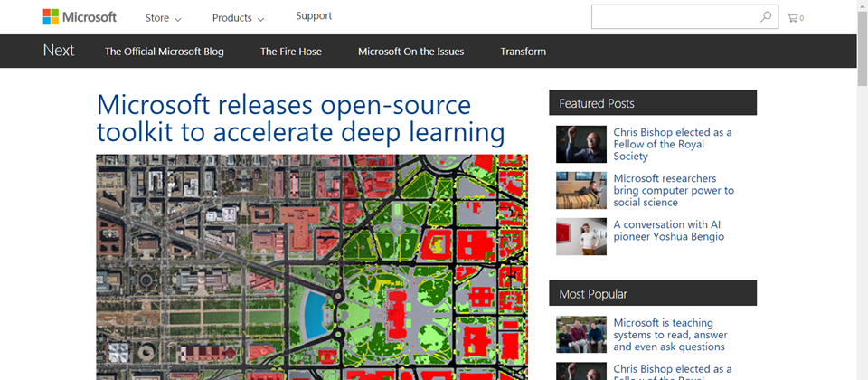The height and width of the screenshot is (380, 868).
Task: Open the shopping cart
Action: click(x=795, y=17)
